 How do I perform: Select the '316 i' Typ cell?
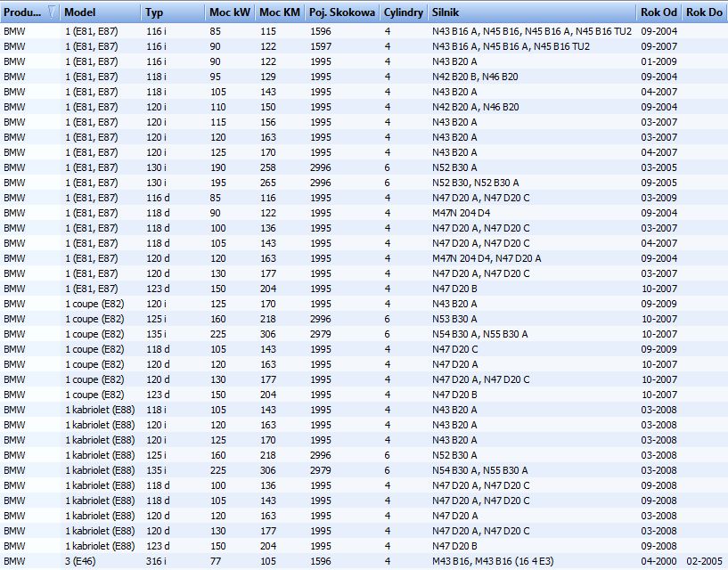157,561
